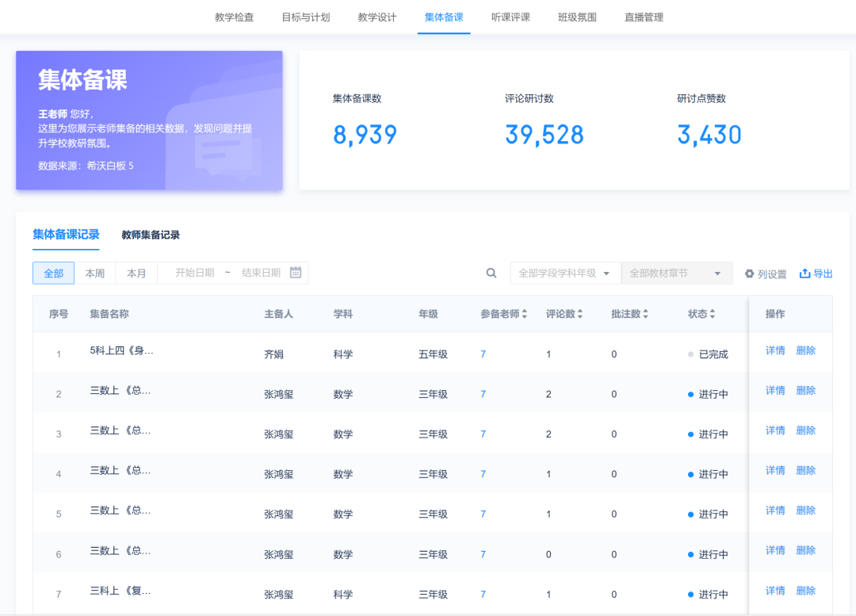
Task: Open 集体备课记录 sub-tab
Action: [x=66, y=235]
